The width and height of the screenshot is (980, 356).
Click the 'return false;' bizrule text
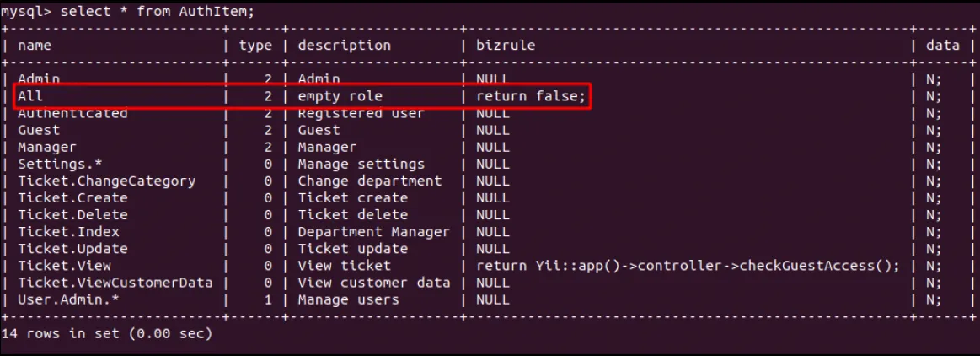point(531,96)
